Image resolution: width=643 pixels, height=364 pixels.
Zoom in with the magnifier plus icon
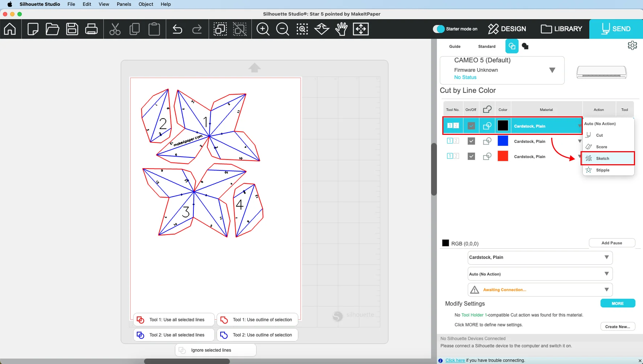pos(263,29)
